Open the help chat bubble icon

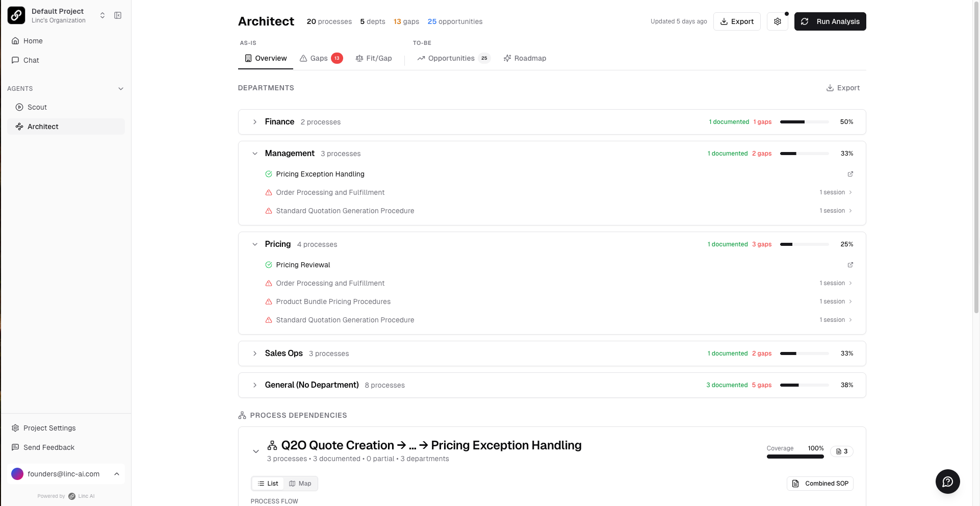click(x=947, y=482)
